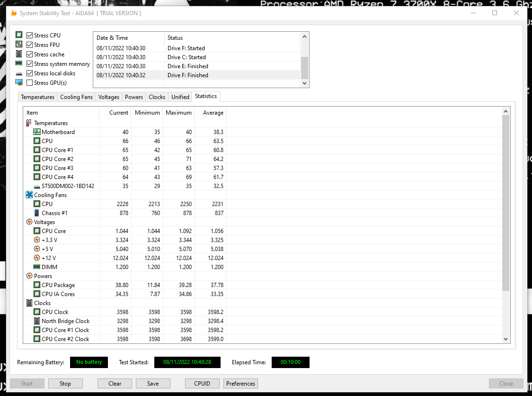Image resolution: width=532 pixels, height=396 pixels.
Task: Click the Average column header
Action: [x=210, y=112]
